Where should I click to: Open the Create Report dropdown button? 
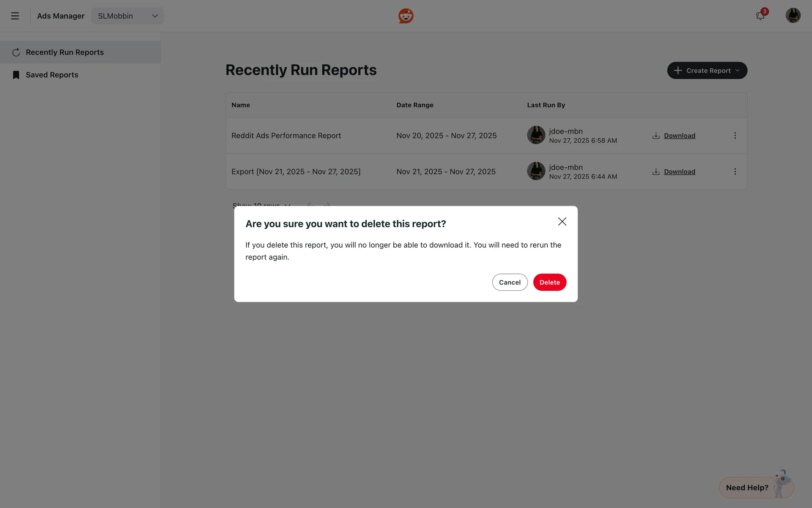[x=707, y=71]
